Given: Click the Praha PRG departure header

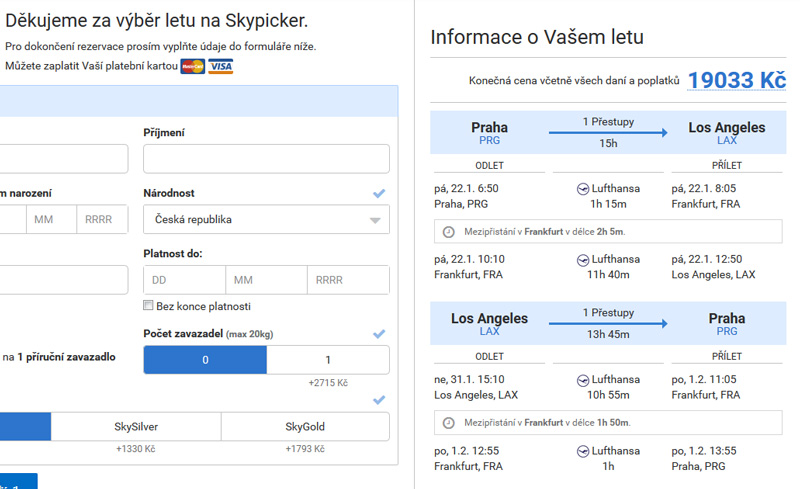Looking at the screenshot, I should click(x=489, y=133).
